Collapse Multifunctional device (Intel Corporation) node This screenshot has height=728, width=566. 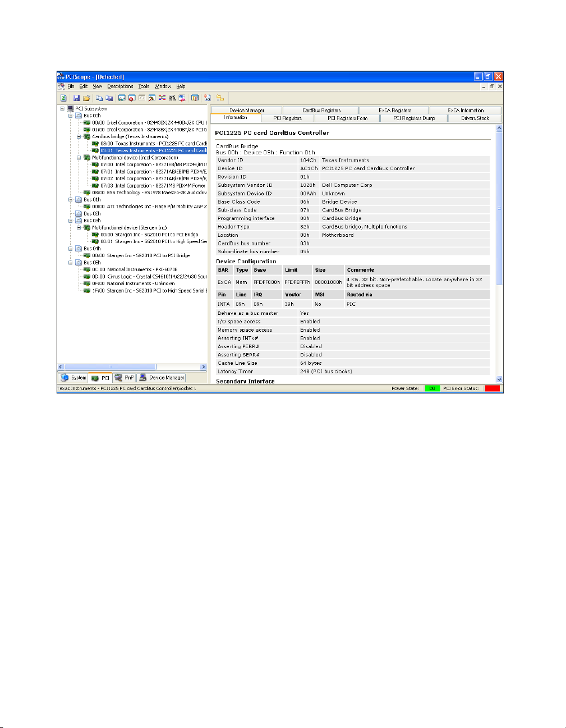(79, 158)
